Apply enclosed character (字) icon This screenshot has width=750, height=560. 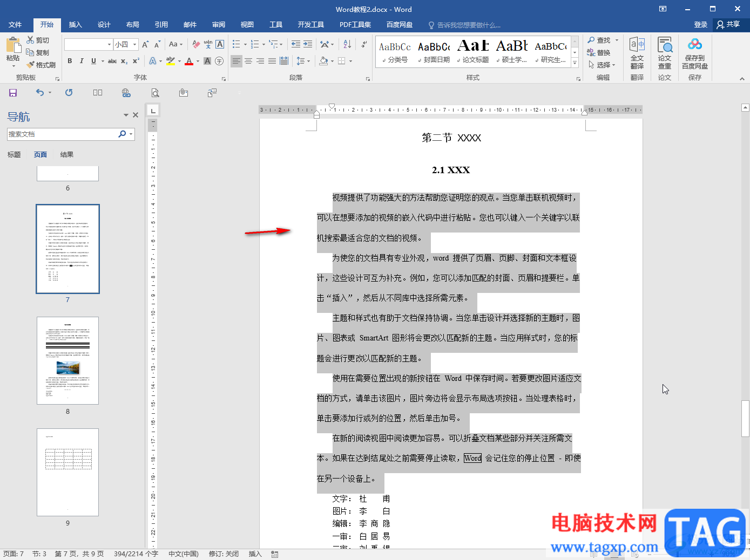click(x=219, y=61)
